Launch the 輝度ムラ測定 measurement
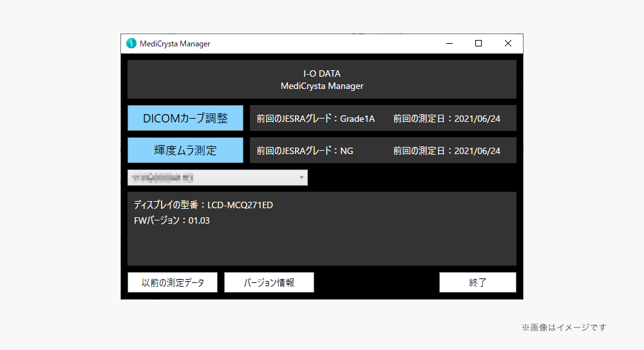This screenshot has height=350, width=644. coord(185,150)
